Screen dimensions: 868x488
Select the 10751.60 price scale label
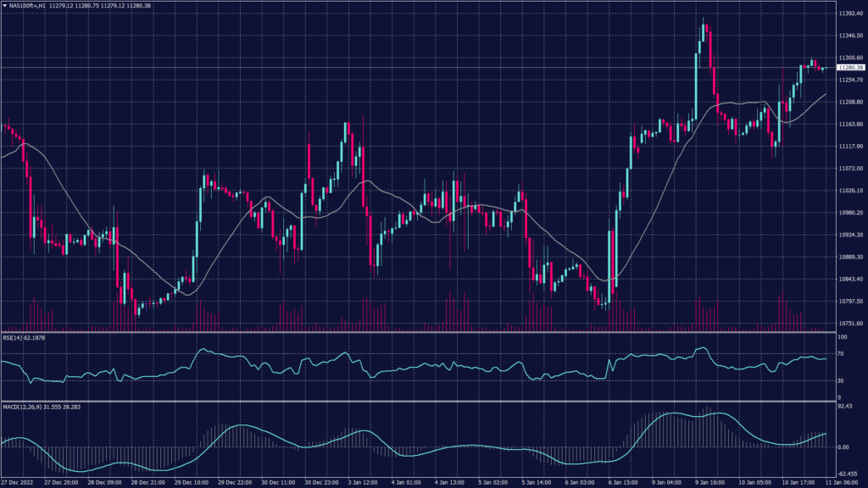pyautogui.click(x=850, y=324)
